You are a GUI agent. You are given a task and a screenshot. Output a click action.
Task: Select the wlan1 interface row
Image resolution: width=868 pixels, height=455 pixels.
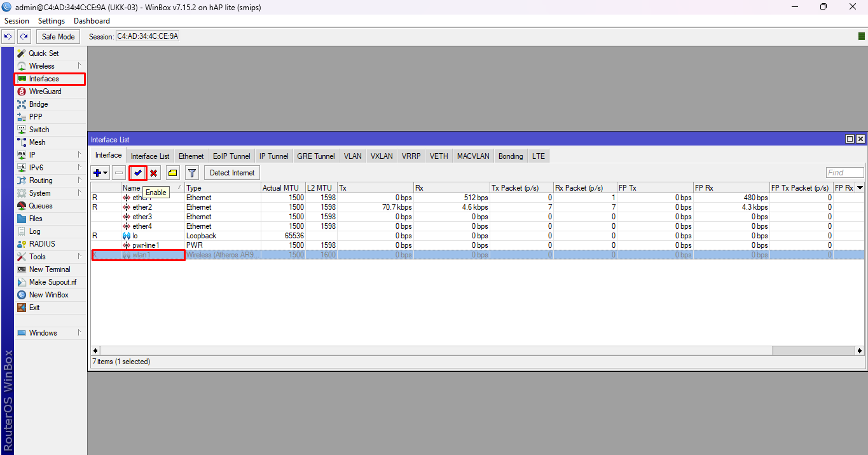(478, 255)
